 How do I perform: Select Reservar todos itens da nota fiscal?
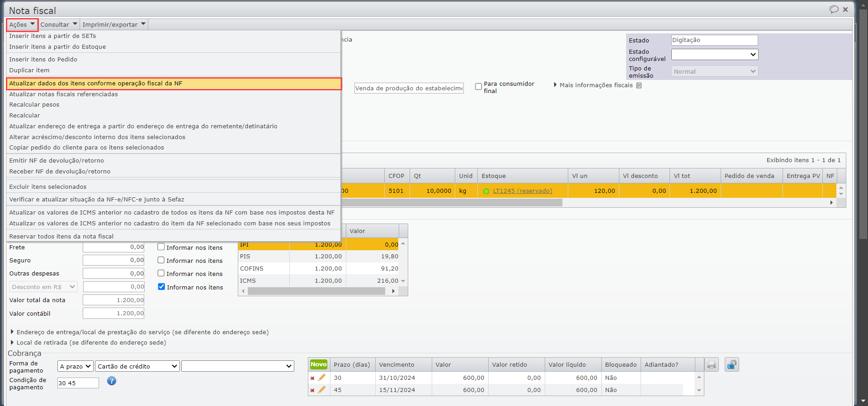point(174,237)
